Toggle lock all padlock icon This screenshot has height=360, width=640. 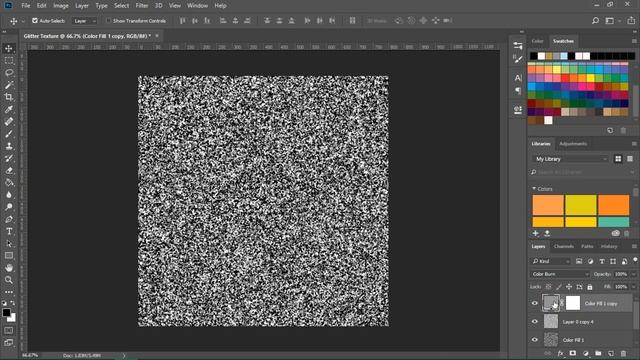pos(590,287)
